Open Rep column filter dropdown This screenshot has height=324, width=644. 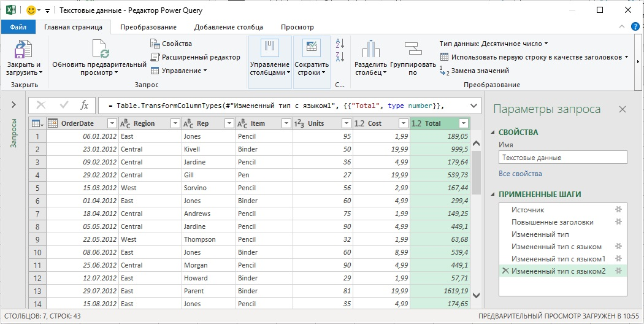coord(229,123)
